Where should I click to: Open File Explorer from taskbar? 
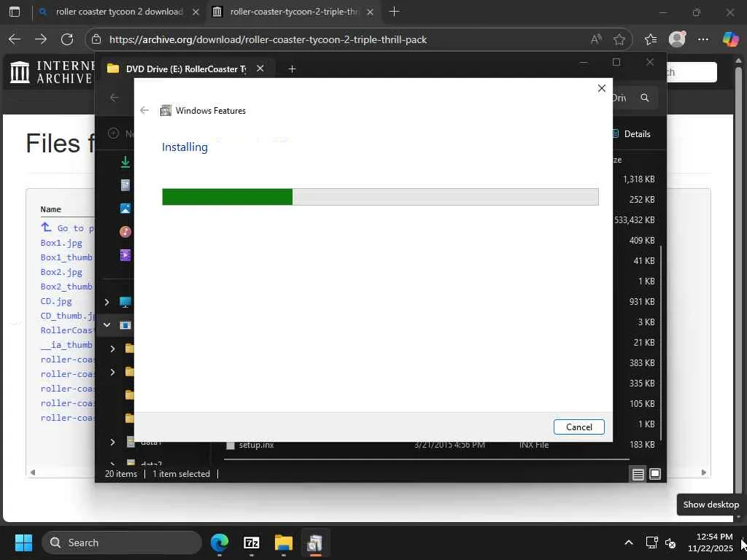[x=284, y=542]
